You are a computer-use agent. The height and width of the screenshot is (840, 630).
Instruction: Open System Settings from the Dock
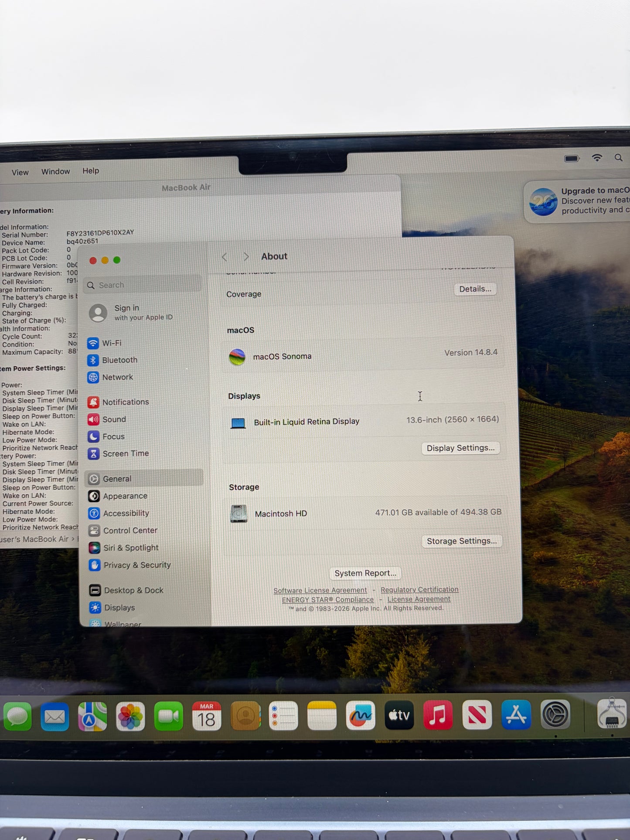pyautogui.click(x=555, y=714)
